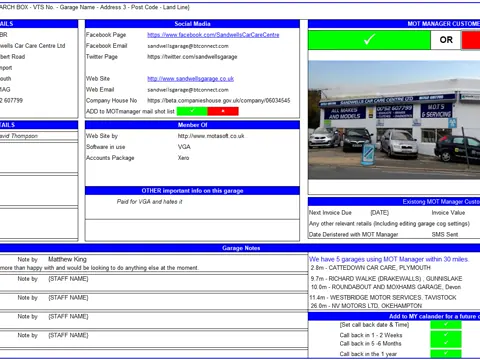Click the large green MOT Manager customer tick
Viewport: 480px width, 360px height.
point(369,40)
